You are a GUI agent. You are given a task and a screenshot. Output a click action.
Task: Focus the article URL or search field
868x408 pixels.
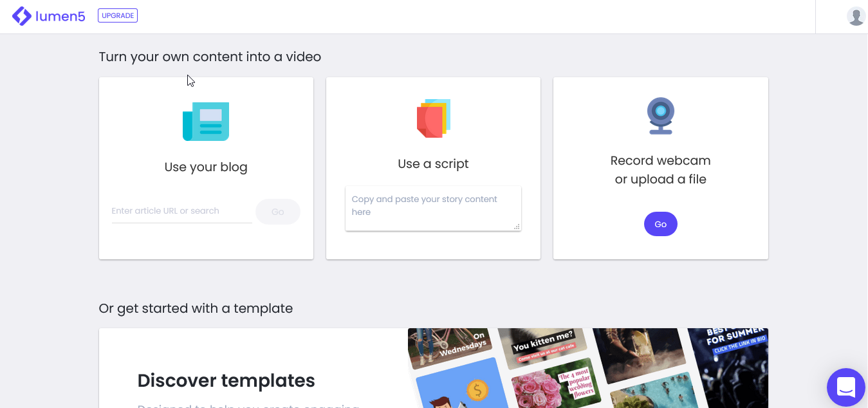181,211
